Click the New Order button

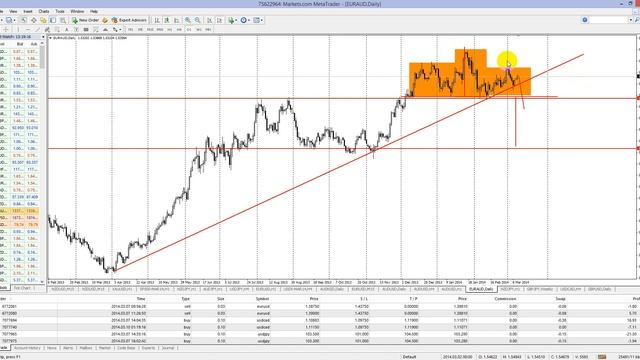(x=85, y=20)
